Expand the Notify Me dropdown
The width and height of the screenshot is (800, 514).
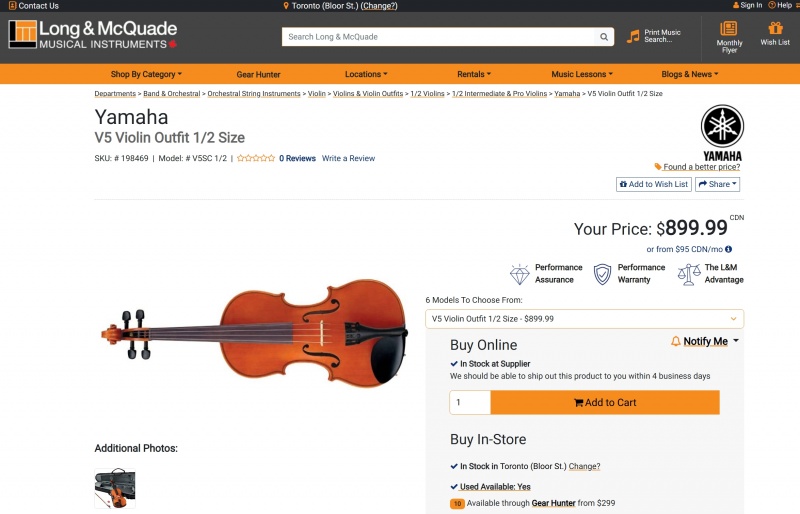705,342
